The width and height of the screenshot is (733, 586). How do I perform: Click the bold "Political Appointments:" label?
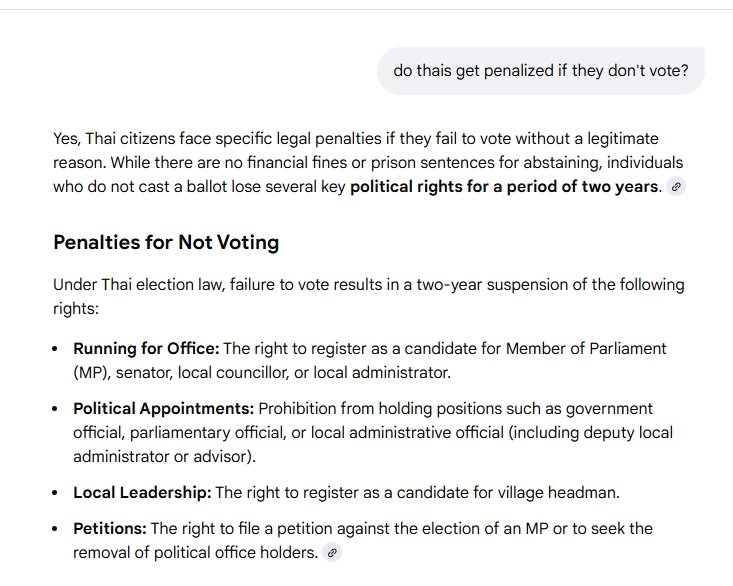(164, 409)
